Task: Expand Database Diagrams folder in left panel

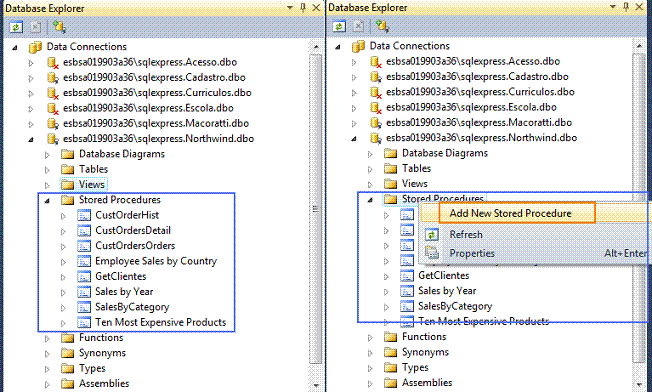Action: pyautogui.click(x=47, y=155)
